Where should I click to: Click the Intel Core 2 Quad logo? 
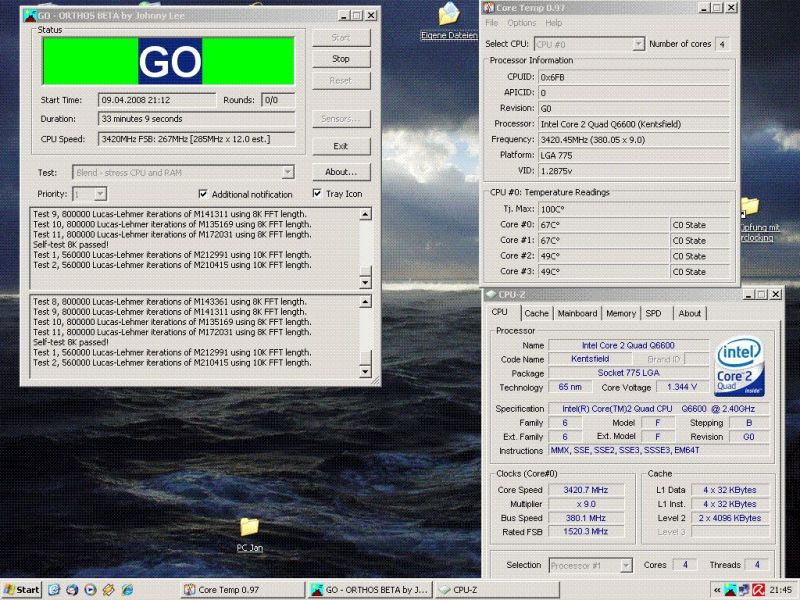(739, 366)
